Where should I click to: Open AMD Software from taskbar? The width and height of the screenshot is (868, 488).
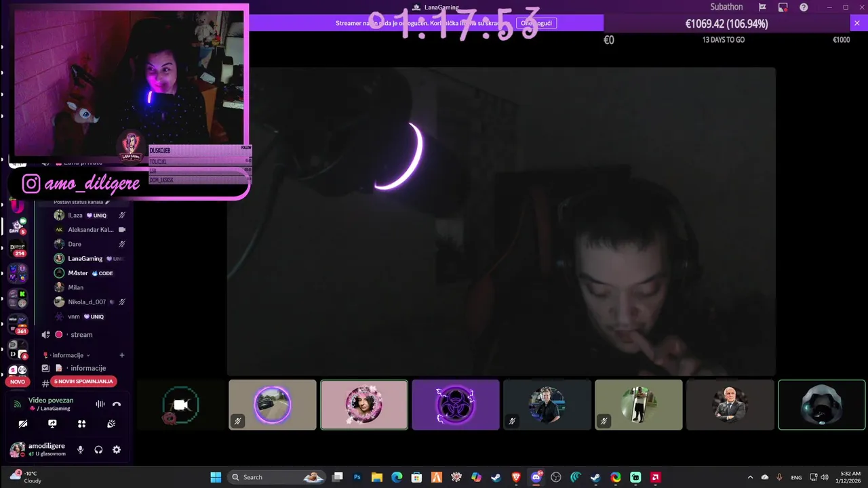(x=656, y=477)
